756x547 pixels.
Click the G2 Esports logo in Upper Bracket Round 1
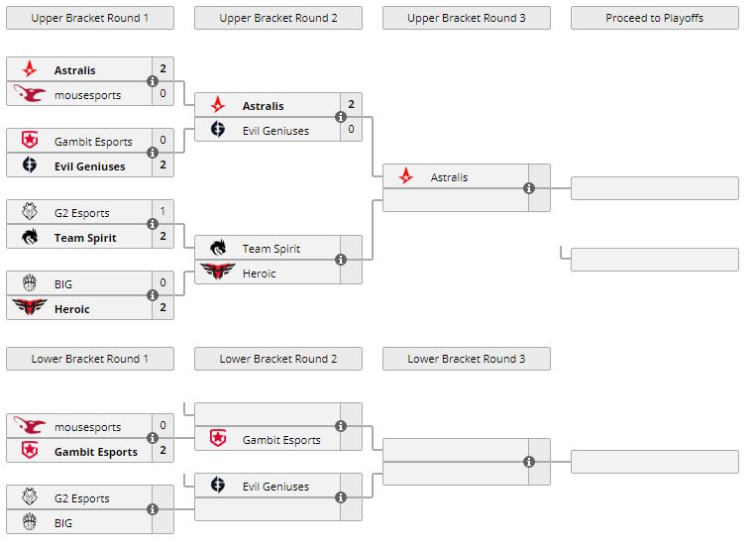pyautogui.click(x=30, y=213)
